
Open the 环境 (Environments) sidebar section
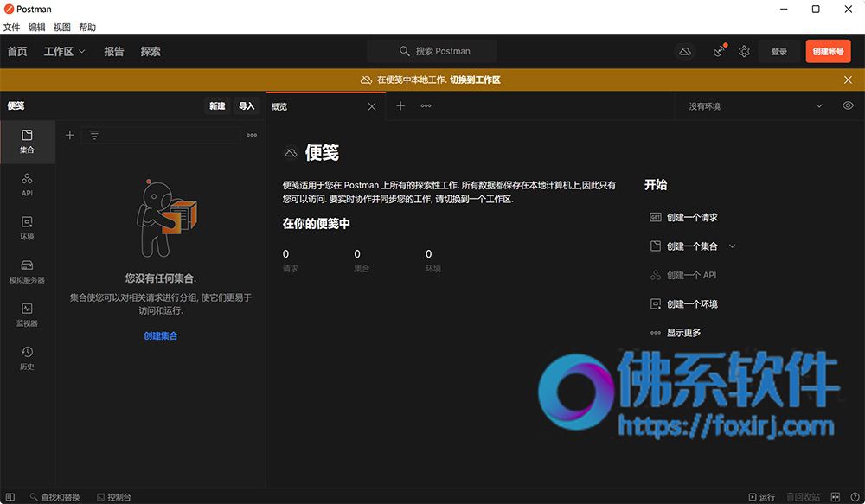(x=27, y=228)
